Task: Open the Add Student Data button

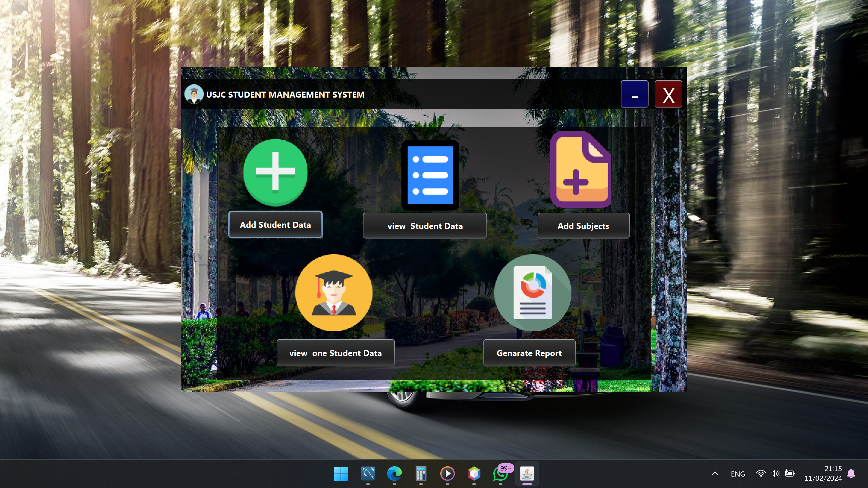Action: (275, 225)
